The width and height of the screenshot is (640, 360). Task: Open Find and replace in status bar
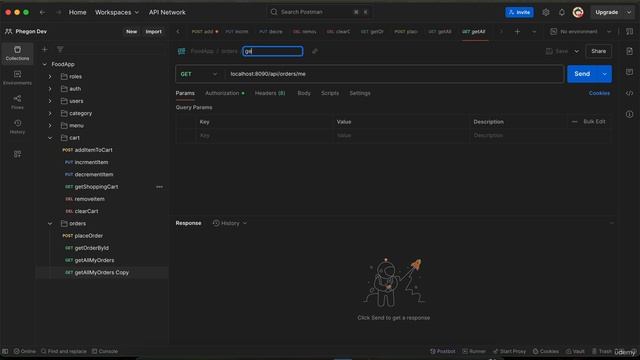(x=64, y=351)
